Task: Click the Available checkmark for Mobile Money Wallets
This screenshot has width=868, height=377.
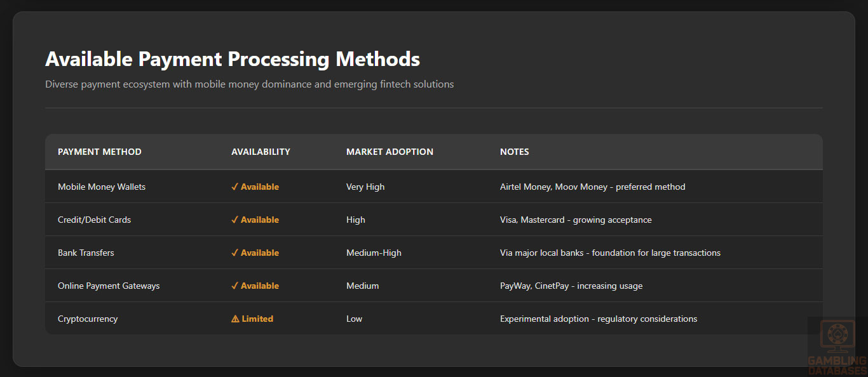Action: (x=255, y=187)
